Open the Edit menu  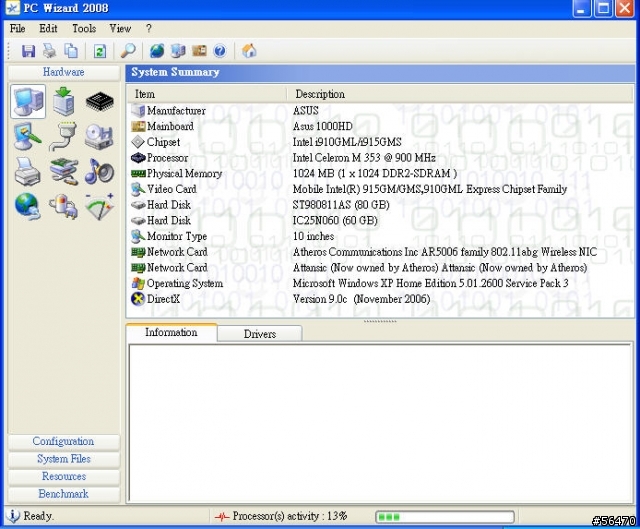48,29
